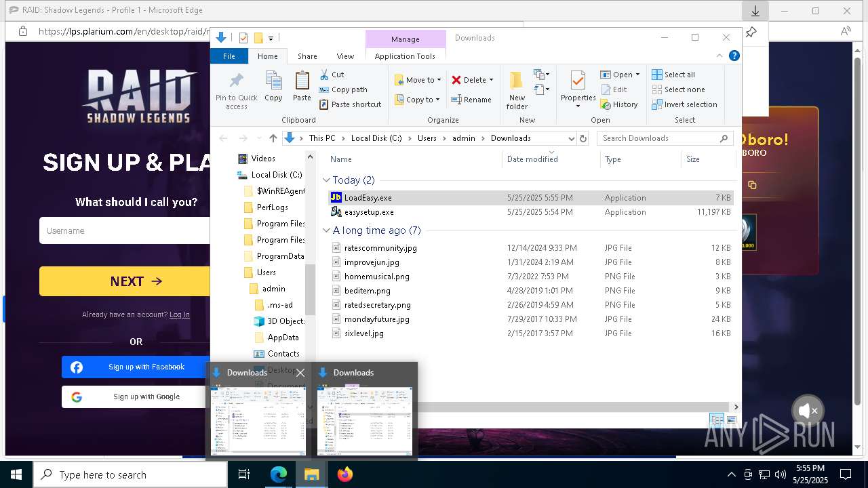Click the Paste ribbon button
Viewport: 868px width, 488px height.
point(302,86)
